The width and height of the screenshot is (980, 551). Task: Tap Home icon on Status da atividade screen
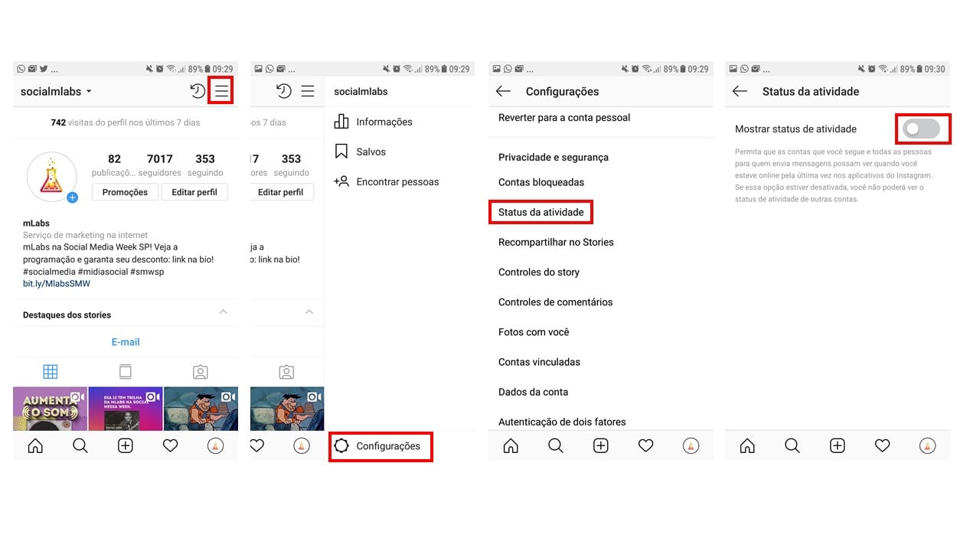(747, 446)
